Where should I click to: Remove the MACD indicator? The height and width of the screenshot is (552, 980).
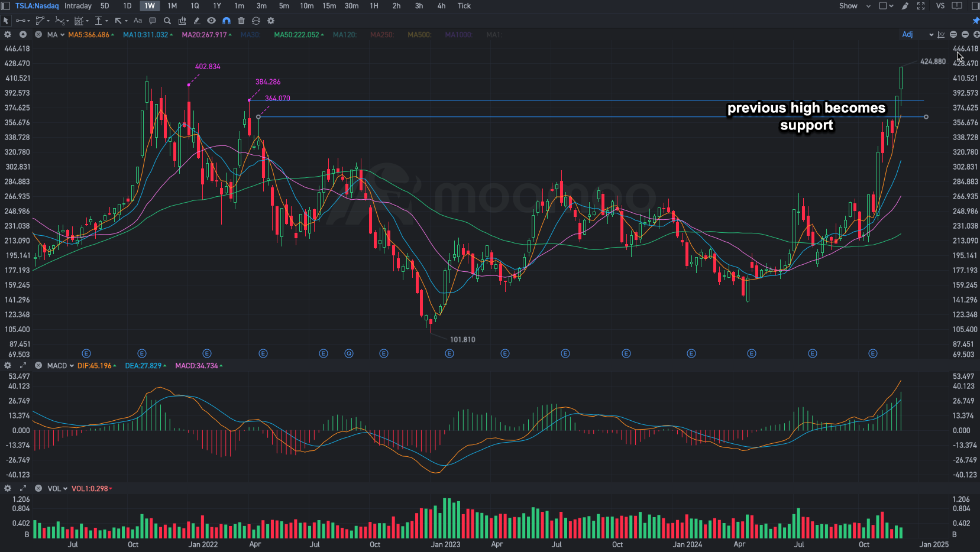coord(38,366)
